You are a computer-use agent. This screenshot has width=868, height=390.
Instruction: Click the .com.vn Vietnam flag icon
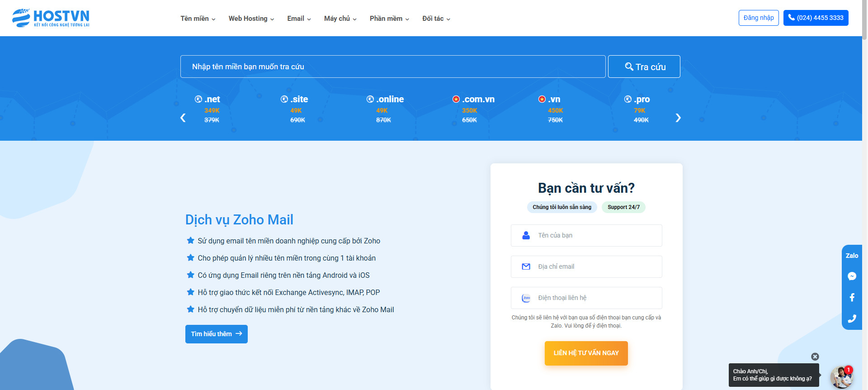(x=456, y=99)
